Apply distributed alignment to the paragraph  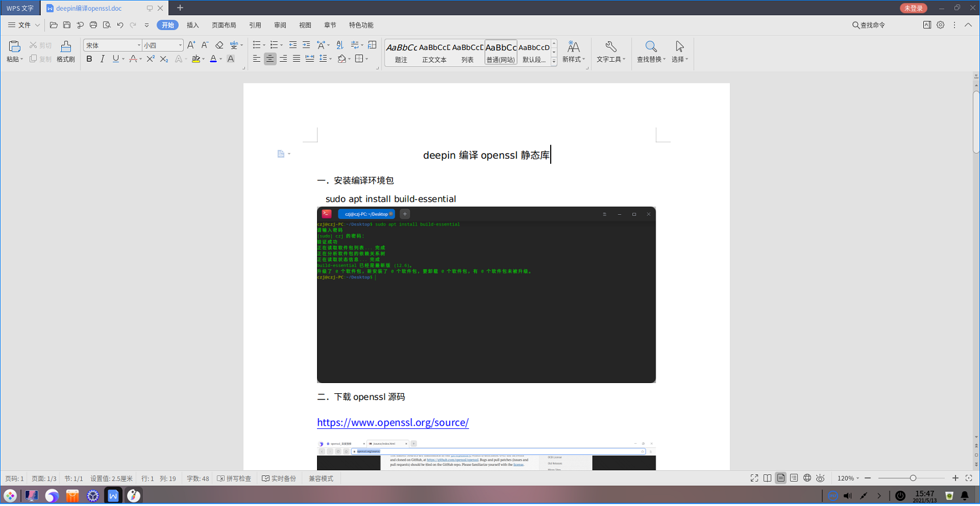tap(310, 59)
